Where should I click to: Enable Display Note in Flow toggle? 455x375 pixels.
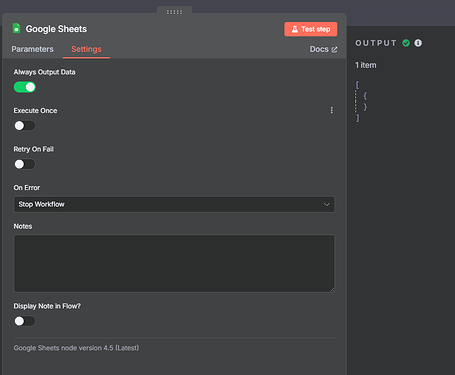[x=25, y=321]
